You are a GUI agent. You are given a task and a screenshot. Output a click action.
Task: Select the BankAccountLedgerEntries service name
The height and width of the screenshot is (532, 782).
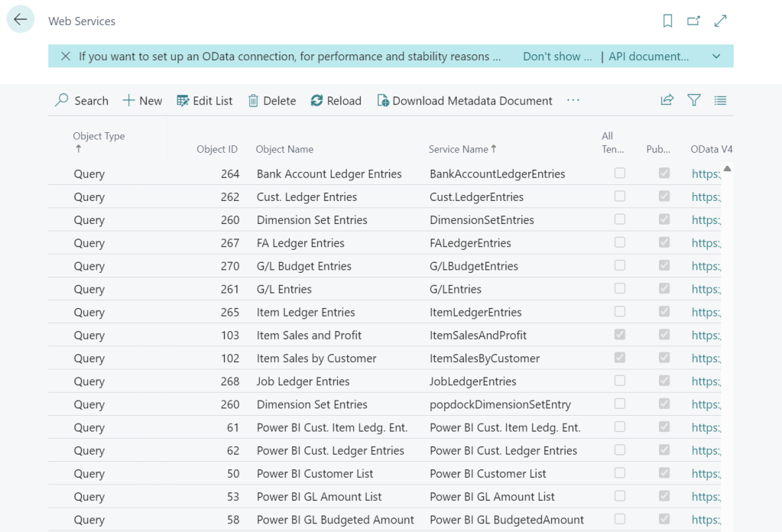497,174
